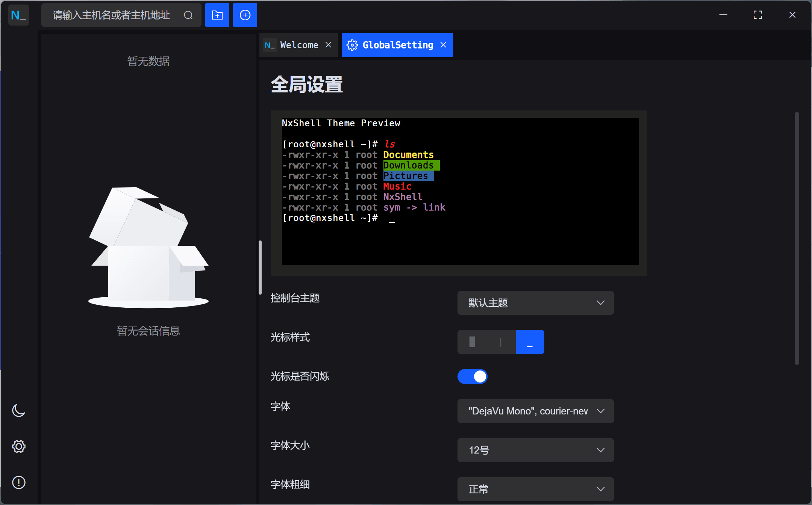Viewport: 812px width, 505px height.
Task: Open the new folder button
Action: point(217,15)
